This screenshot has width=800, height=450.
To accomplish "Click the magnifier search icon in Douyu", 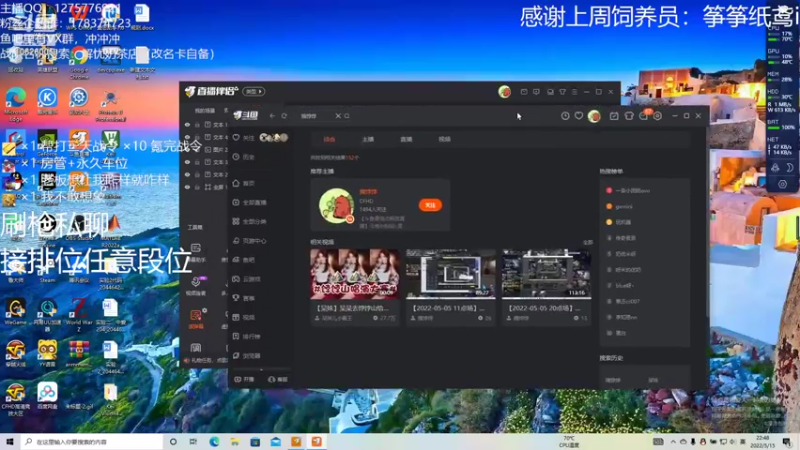I will tap(347, 116).
